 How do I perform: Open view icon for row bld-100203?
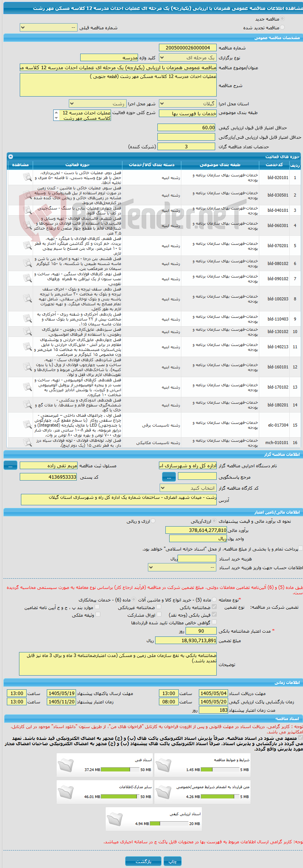pos(27,299)
